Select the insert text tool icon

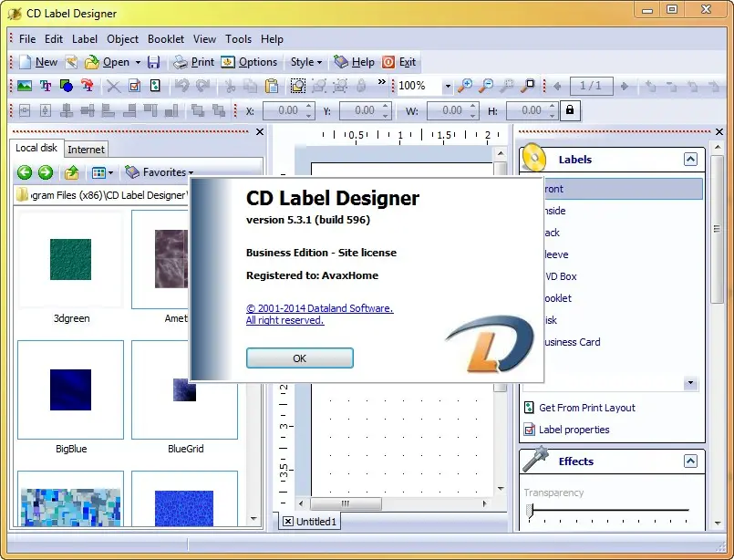point(46,86)
